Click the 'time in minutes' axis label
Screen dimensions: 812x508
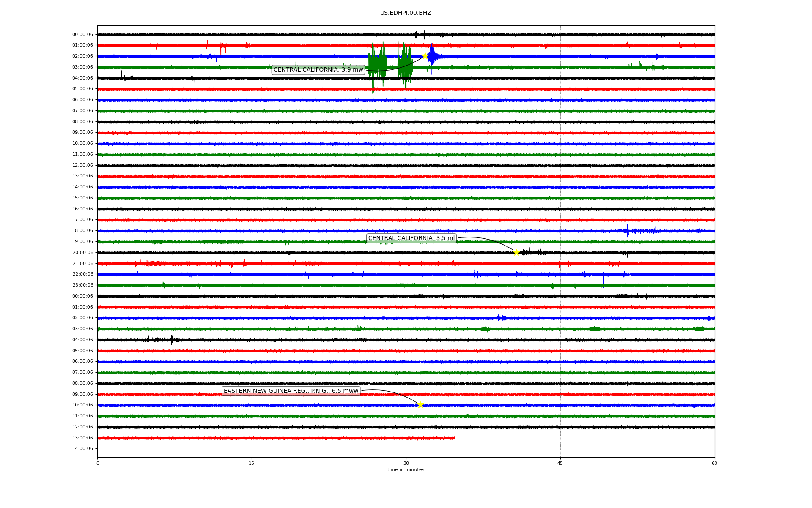(406, 470)
